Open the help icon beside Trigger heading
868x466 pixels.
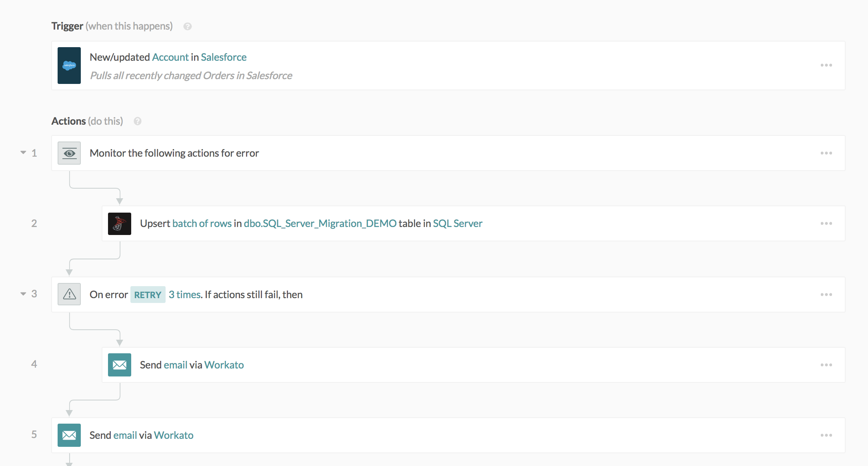187,26
